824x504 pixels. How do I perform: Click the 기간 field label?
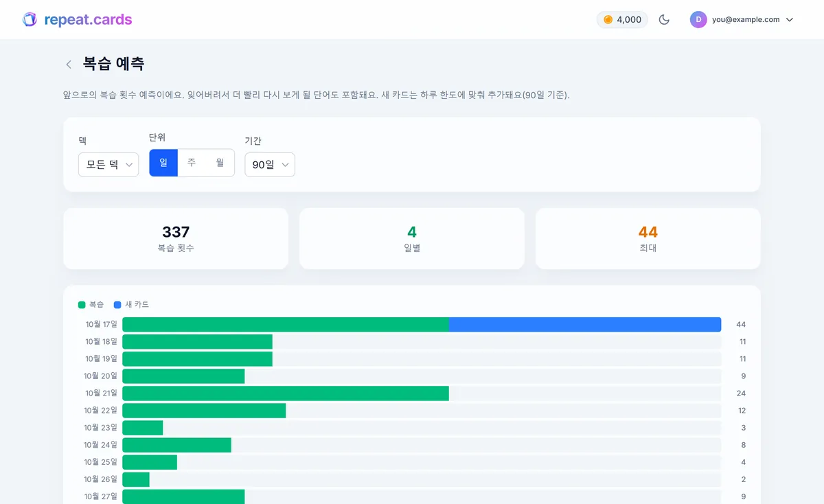click(x=253, y=141)
